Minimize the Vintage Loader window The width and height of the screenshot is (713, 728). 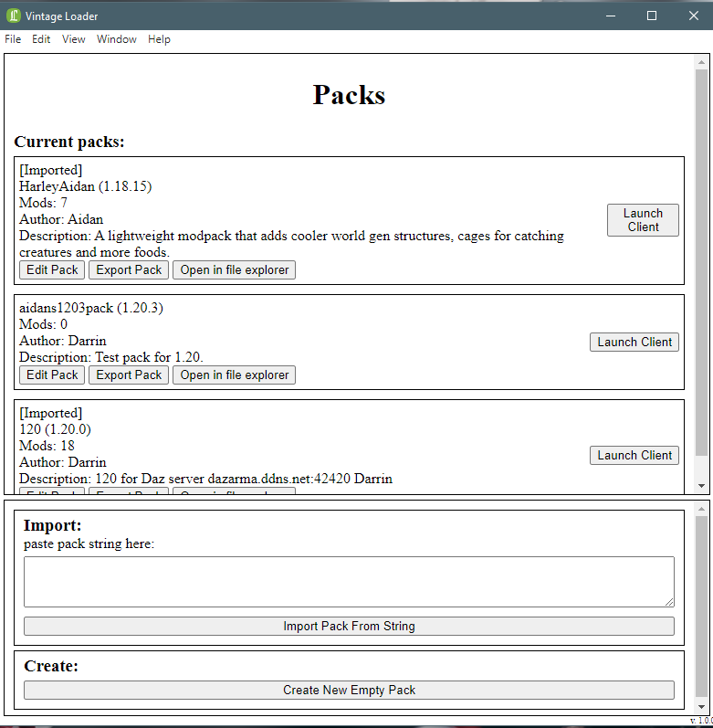tap(611, 16)
